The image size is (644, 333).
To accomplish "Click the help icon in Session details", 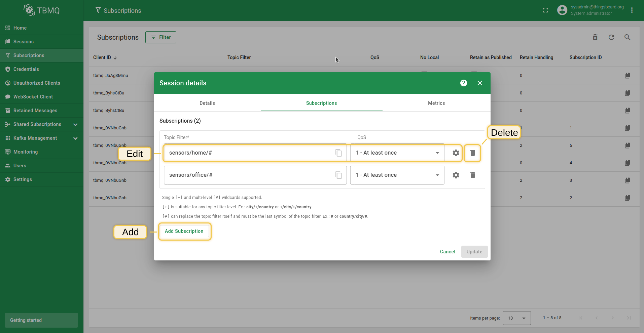I will (x=463, y=83).
